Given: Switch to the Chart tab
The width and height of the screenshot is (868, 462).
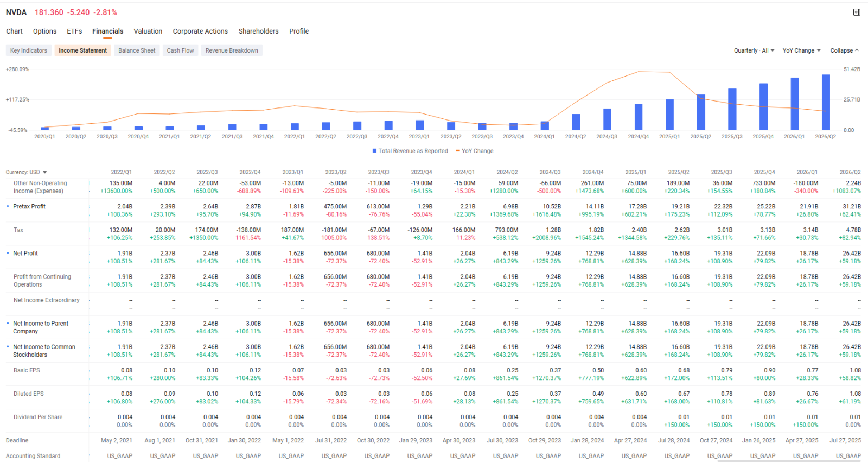Looking at the screenshot, I should (x=15, y=31).
